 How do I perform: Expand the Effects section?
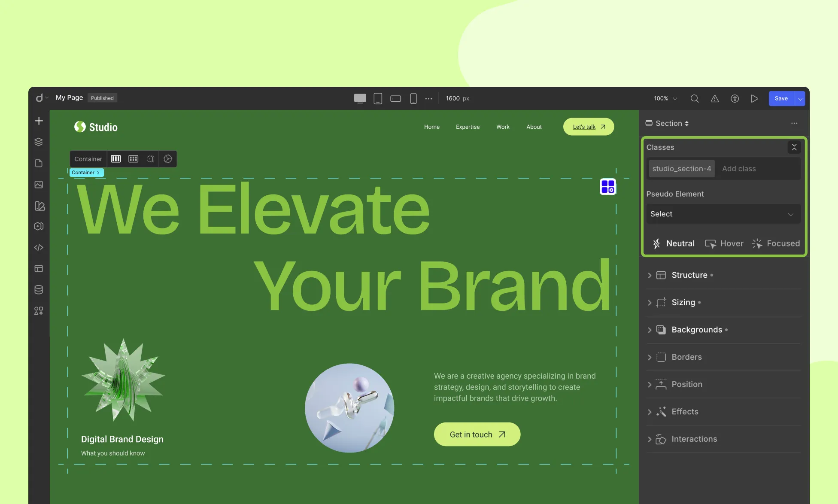(x=723, y=412)
